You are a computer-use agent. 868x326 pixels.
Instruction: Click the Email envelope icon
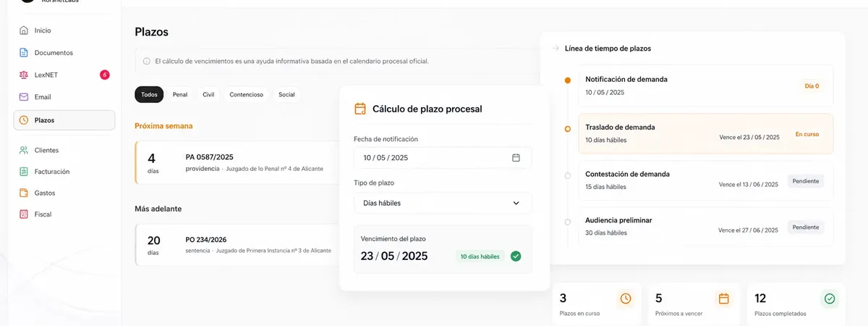click(x=24, y=97)
